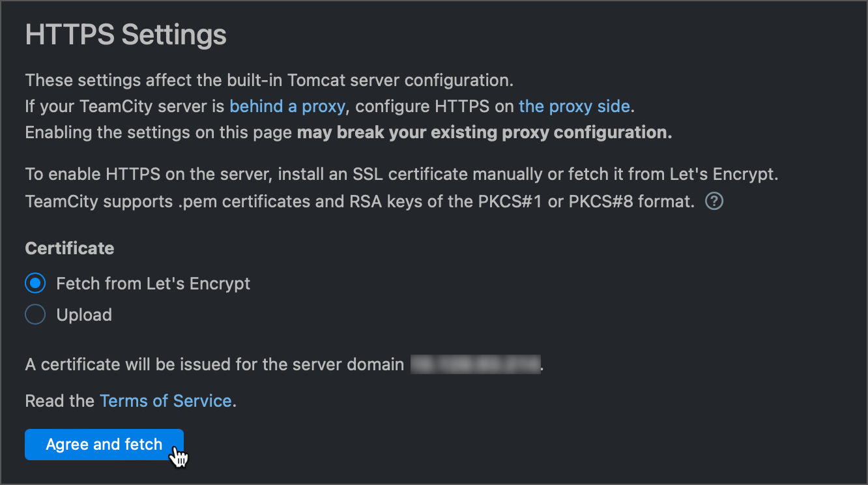Click the "Enabling the settings on this page" text
Screen dimensions: 868x485
tap(158, 132)
